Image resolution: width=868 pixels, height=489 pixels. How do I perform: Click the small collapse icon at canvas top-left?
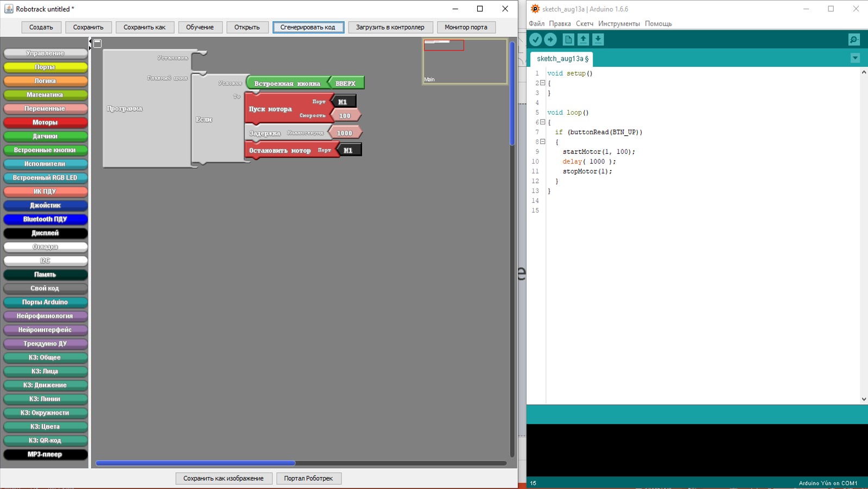pyautogui.click(x=98, y=43)
